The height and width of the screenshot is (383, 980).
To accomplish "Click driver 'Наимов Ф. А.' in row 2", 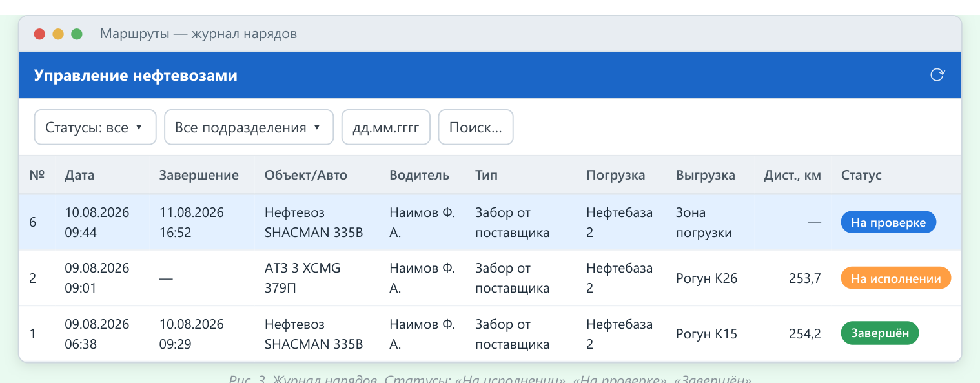I will point(422,278).
